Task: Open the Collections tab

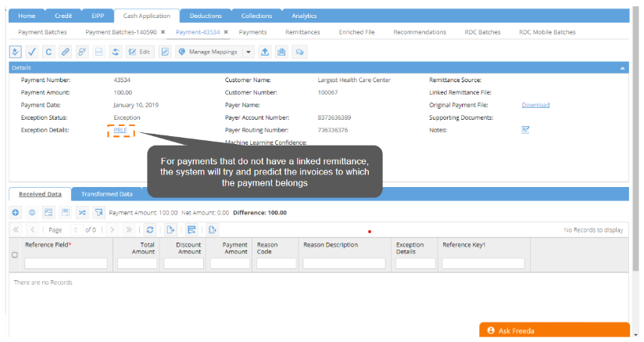Action: tap(256, 16)
